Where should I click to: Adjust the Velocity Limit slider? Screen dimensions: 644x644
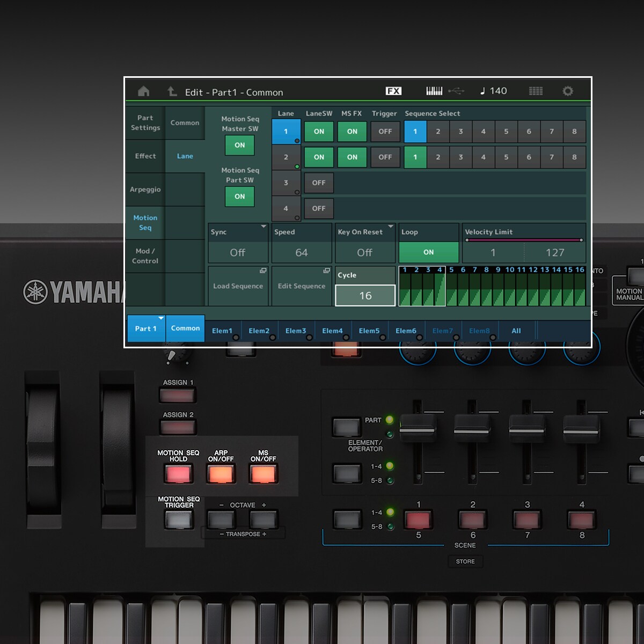pos(524,240)
